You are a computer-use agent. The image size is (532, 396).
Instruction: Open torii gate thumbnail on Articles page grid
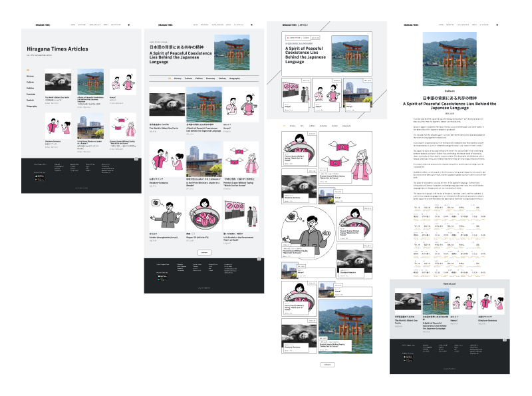click(x=90, y=82)
